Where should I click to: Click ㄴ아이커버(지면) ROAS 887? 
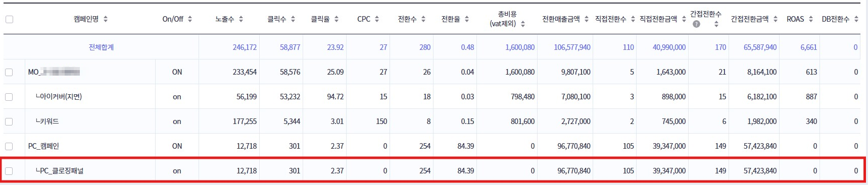point(811,97)
